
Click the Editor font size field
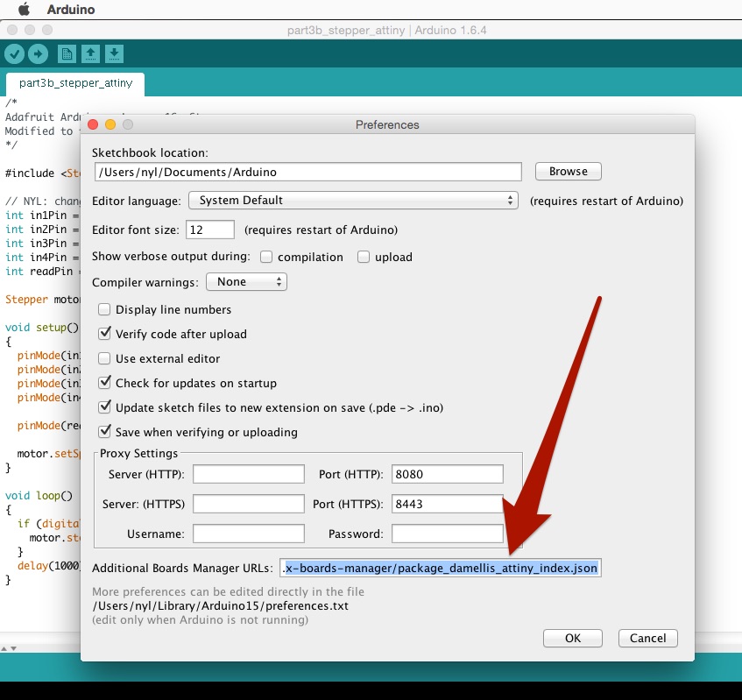pyautogui.click(x=210, y=230)
